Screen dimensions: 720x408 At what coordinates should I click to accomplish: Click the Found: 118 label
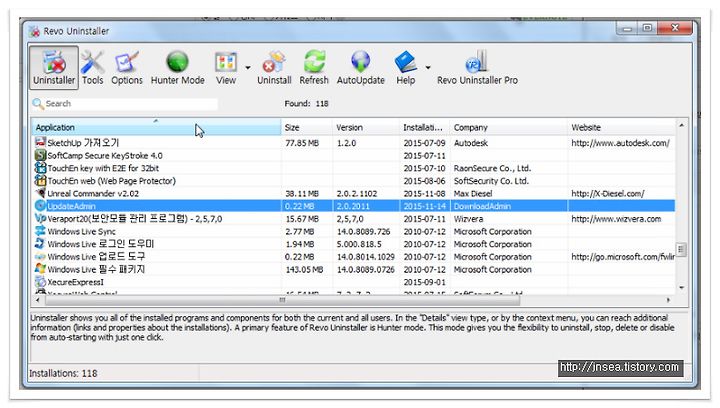click(306, 104)
